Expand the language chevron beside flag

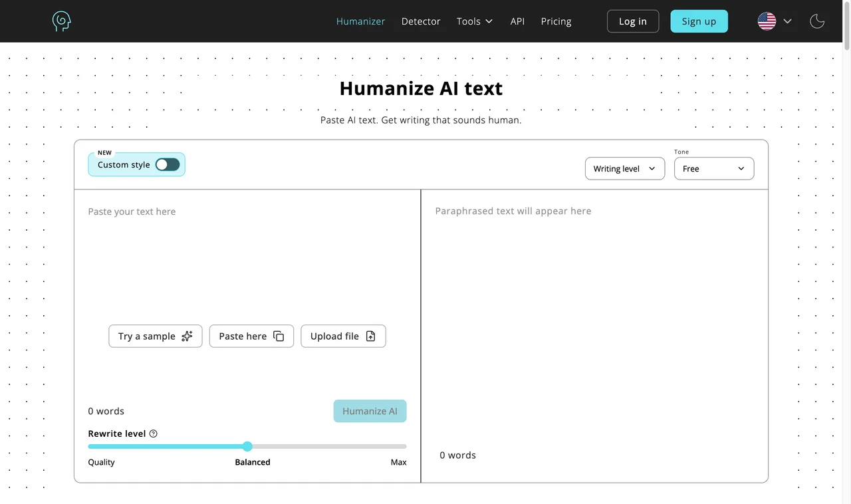coord(788,21)
